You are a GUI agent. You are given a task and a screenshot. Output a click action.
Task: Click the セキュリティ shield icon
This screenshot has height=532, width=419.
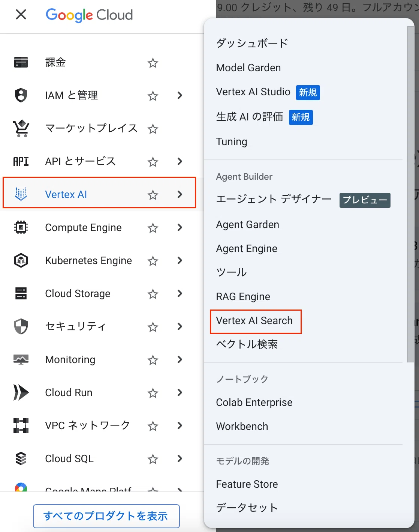coord(21,326)
